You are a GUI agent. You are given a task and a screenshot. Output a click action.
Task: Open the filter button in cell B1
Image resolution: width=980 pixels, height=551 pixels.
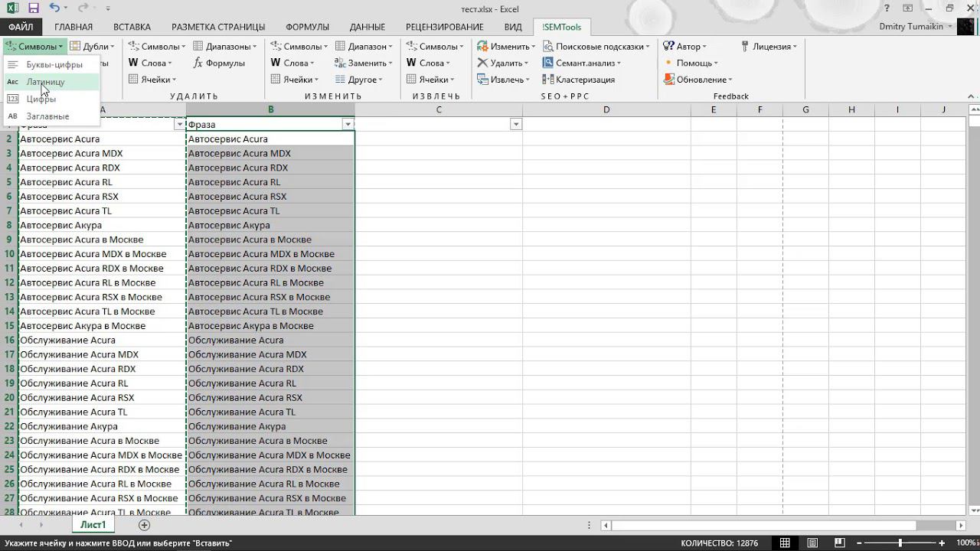click(x=348, y=124)
